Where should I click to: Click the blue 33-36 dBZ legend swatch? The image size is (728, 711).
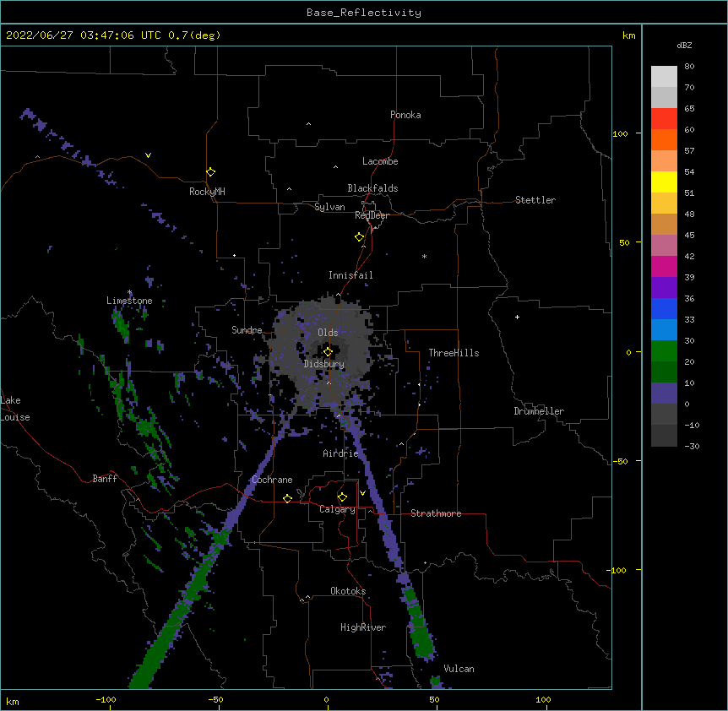click(664, 308)
